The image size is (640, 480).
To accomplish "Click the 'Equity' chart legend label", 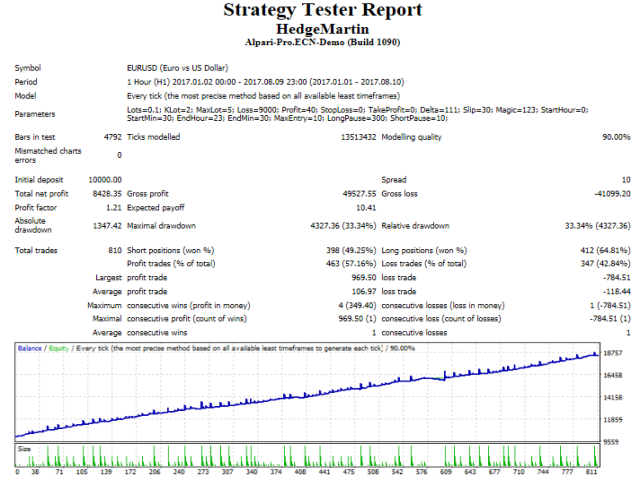I will tap(59, 348).
